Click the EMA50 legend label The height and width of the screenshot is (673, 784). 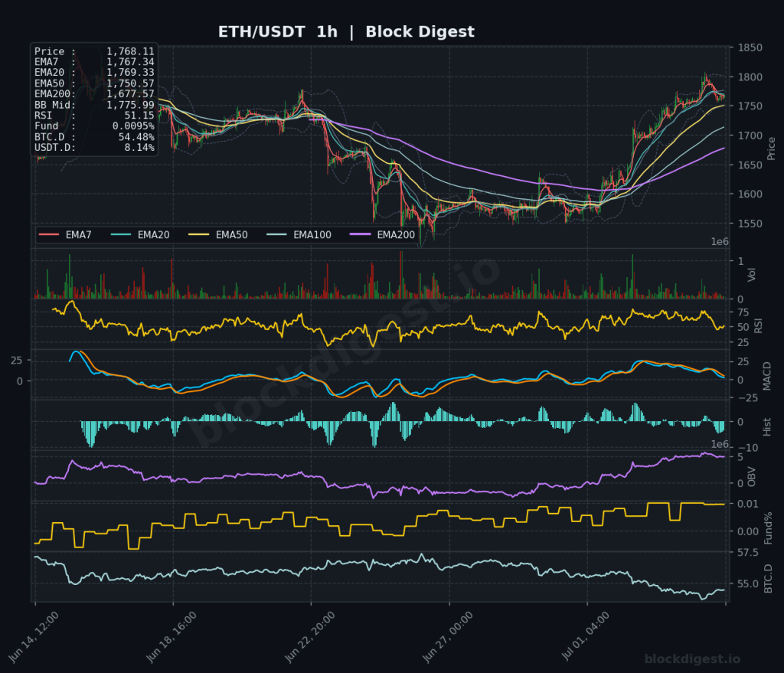point(231,235)
